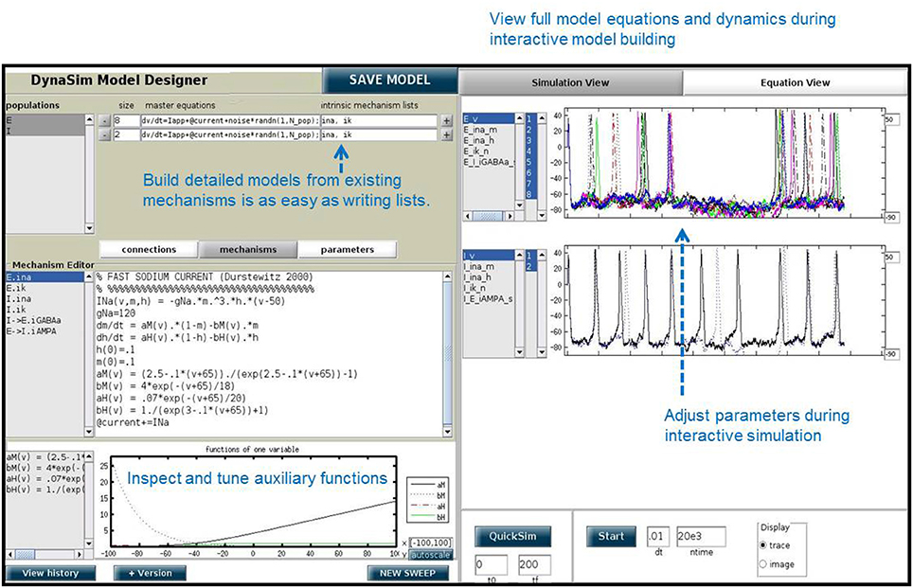The width and height of the screenshot is (913, 588).
Task: Select E->I.iAMPA connection mechanism
Action: [x=45, y=331]
